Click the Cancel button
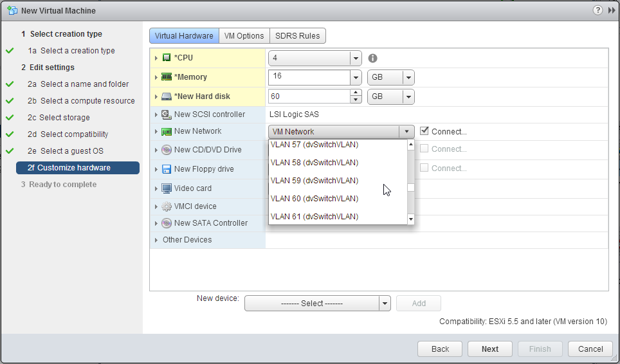This screenshot has height=364, width=620. (590, 349)
